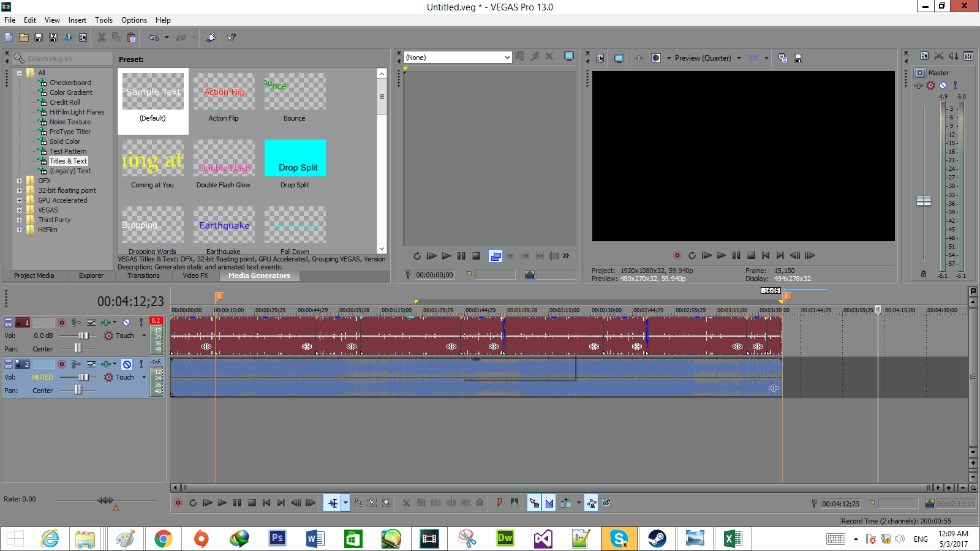Image resolution: width=980 pixels, height=551 pixels.
Task: Select the Zoom Edit tool magnifier
Action: [x=387, y=503]
